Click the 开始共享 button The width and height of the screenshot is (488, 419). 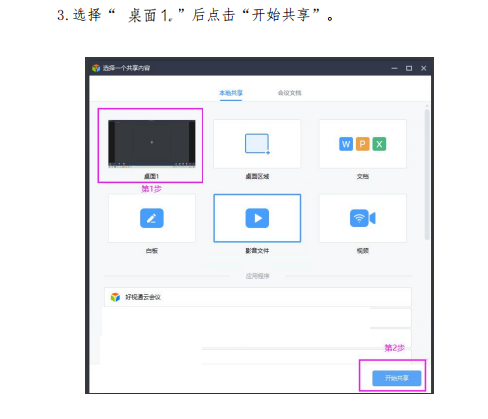click(397, 378)
